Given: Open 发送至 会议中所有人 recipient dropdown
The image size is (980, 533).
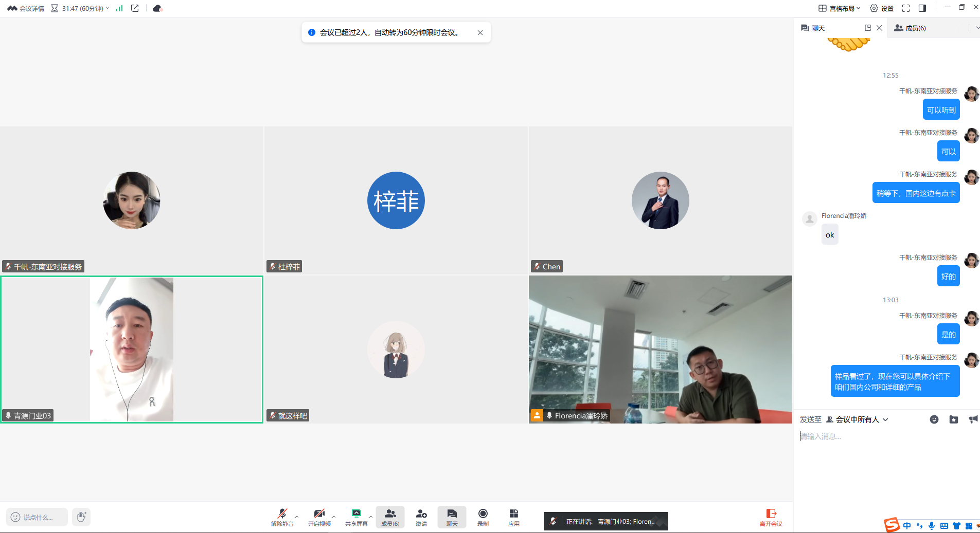Looking at the screenshot, I should tap(858, 419).
